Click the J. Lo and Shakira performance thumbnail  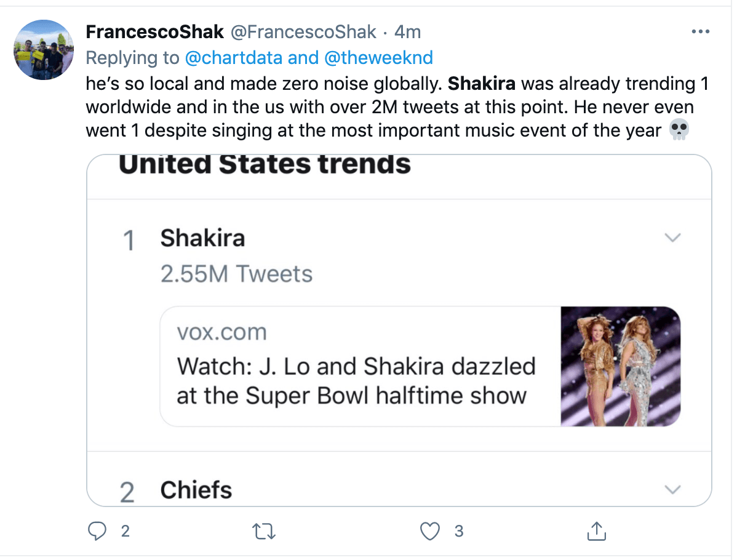click(619, 366)
